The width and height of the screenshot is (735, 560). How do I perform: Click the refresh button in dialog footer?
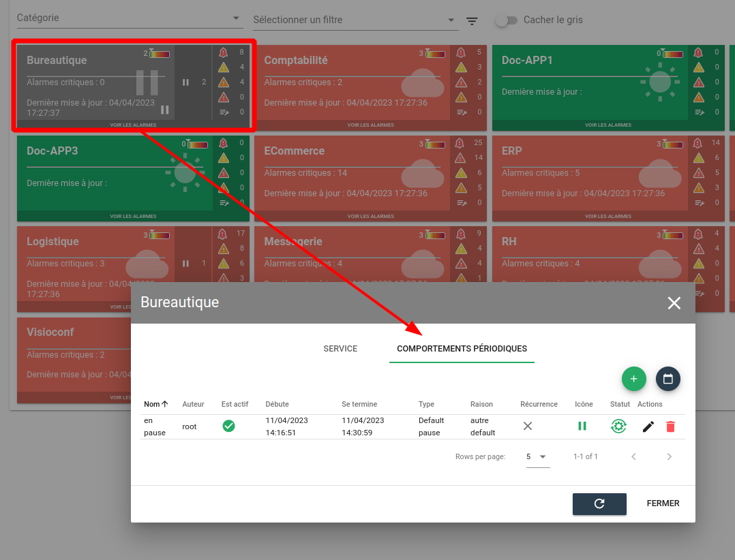click(599, 504)
